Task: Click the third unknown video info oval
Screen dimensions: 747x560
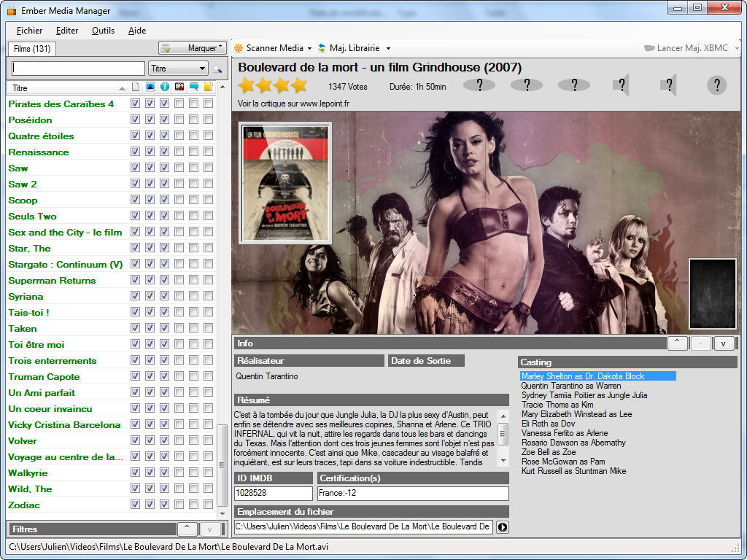Action: tap(574, 85)
